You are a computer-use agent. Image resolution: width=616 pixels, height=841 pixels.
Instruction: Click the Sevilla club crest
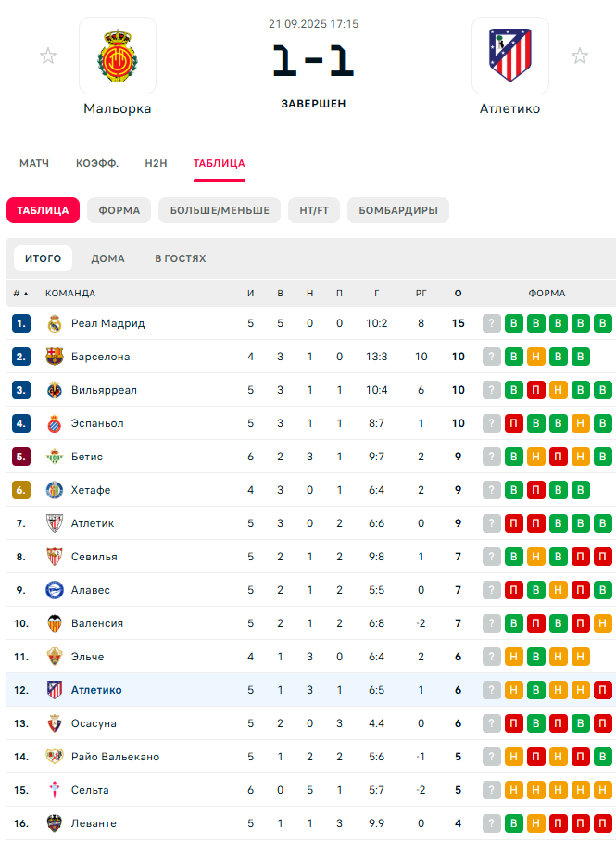[x=54, y=557]
